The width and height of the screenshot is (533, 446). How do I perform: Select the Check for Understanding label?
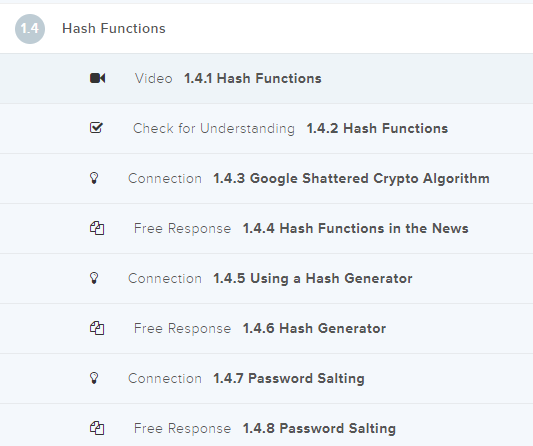point(214,128)
